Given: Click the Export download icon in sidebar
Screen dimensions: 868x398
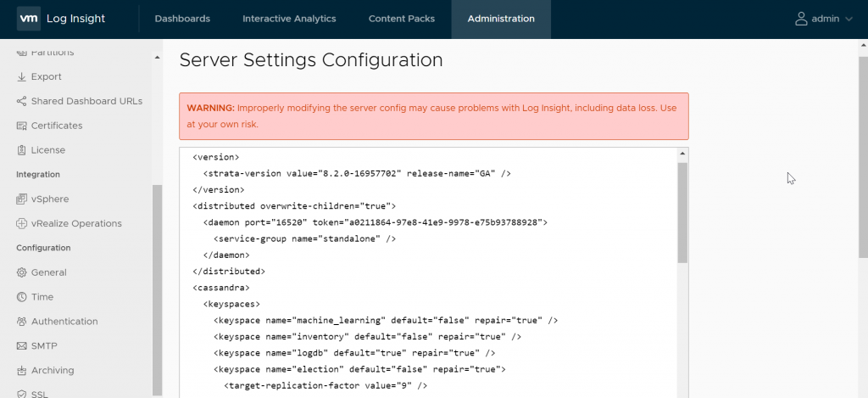Looking at the screenshot, I should point(21,76).
